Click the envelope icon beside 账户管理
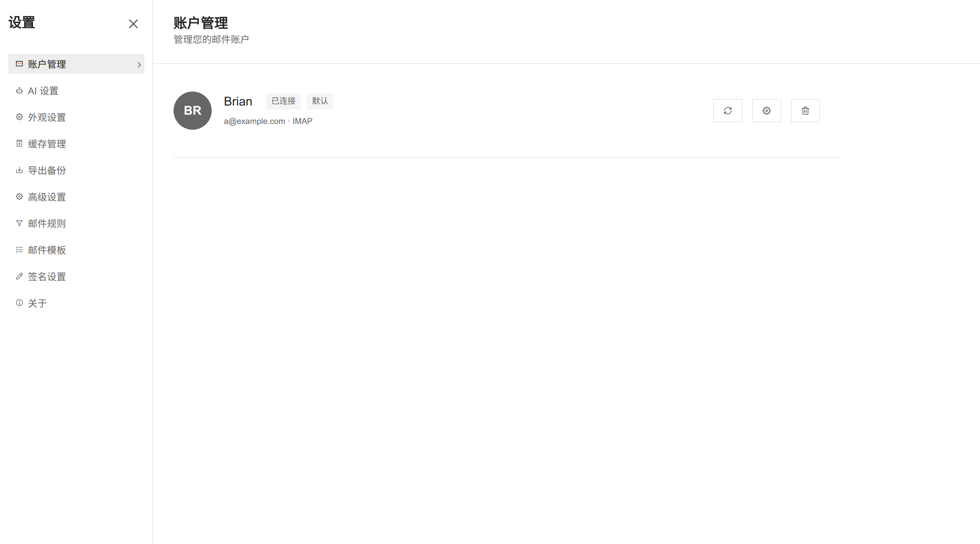The width and height of the screenshot is (980, 544). click(x=19, y=64)
